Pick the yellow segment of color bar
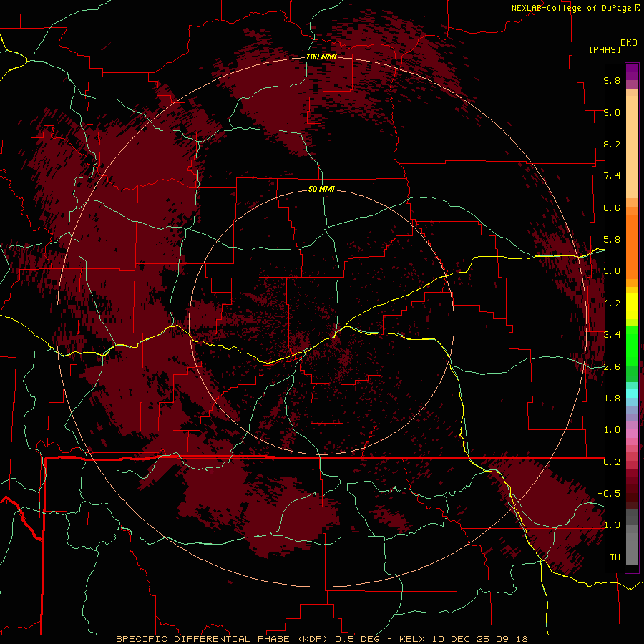The width and height of the screenshot is (644, 644). point(632,306)
